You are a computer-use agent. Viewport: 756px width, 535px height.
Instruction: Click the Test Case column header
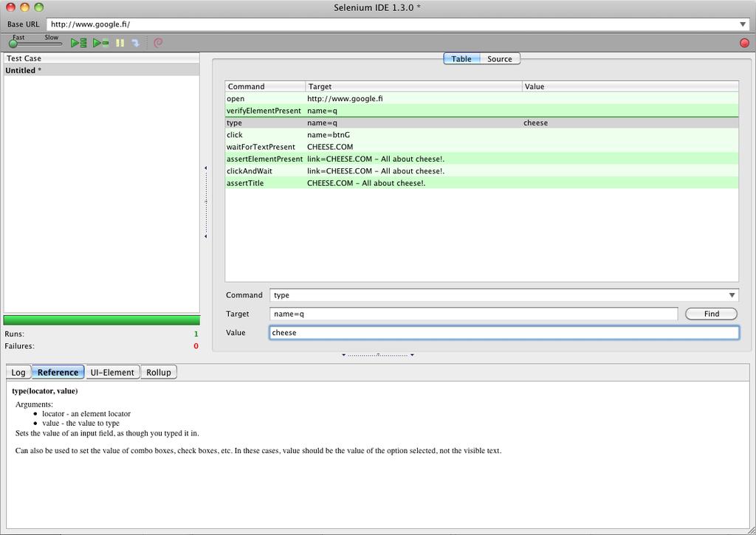101,58
